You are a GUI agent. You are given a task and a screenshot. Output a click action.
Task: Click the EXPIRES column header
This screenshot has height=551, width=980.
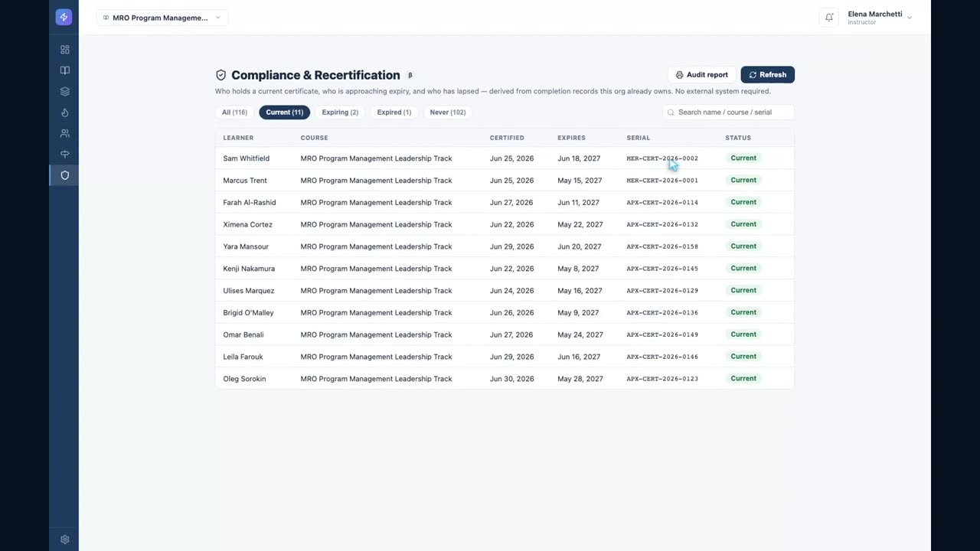click(x=571, y=138)
